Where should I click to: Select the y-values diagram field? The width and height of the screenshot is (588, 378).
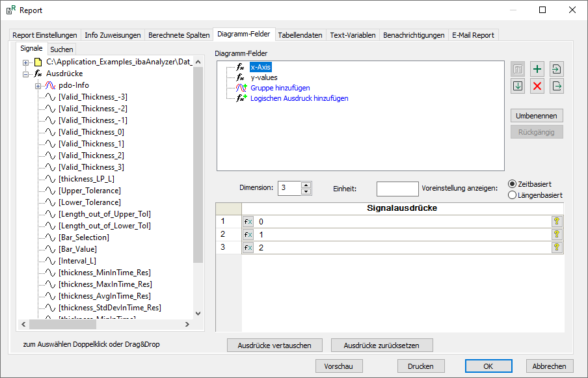coord(264,77)
